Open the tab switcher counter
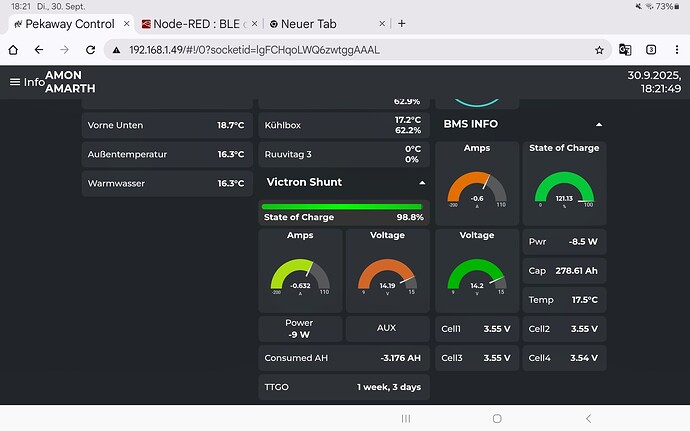Image resolution: width=690 pixels, height=431 pixels. [651, 49]
